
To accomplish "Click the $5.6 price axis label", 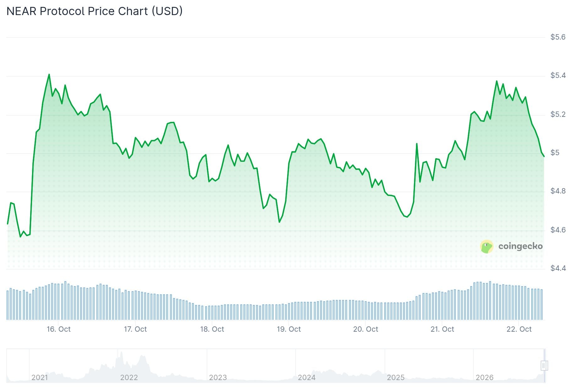I will (558, 37).
